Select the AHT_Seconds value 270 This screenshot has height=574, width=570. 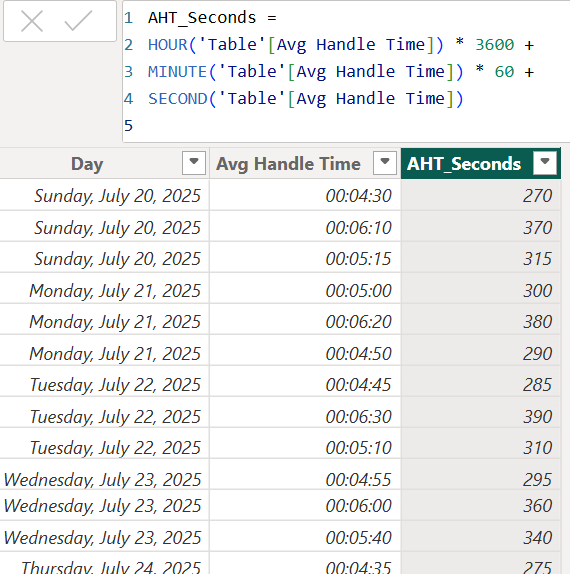click(481, 195)
